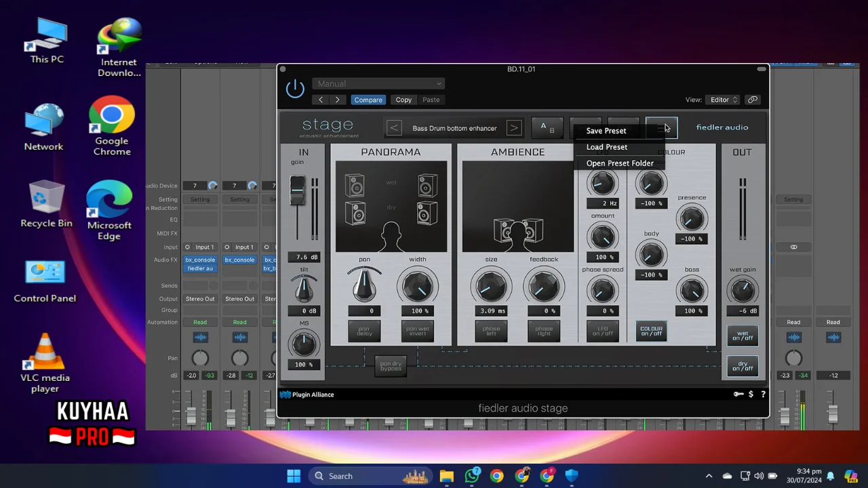
Task: Click the taskbar Search box
Action: pos(370,476)
